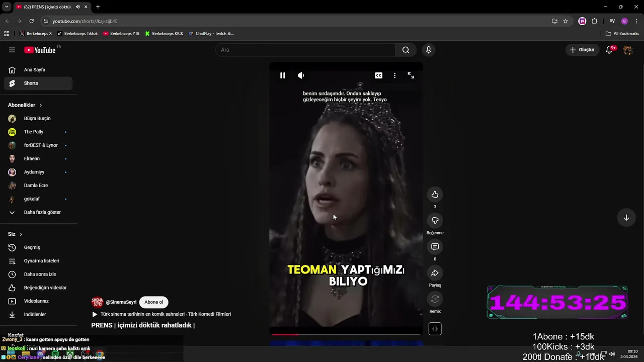Open the Oluştur create menu
The image size is (644, 362).
[582, 50]
